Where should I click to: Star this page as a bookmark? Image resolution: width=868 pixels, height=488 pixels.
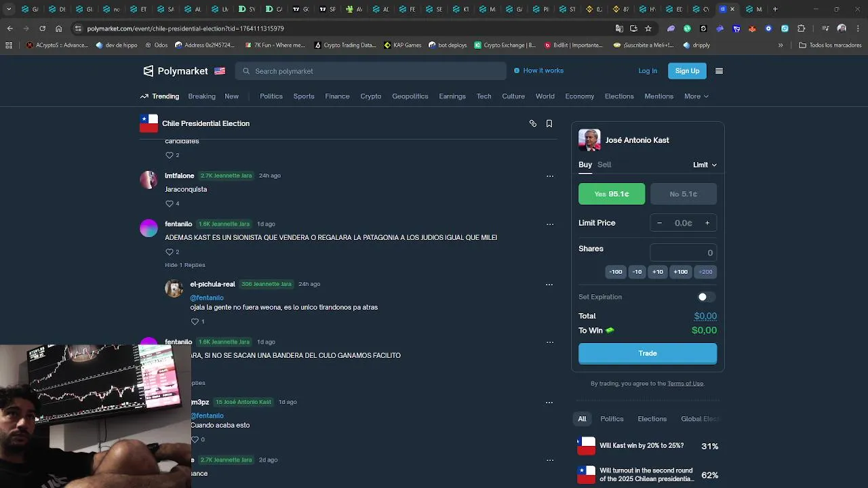(648, 28)
